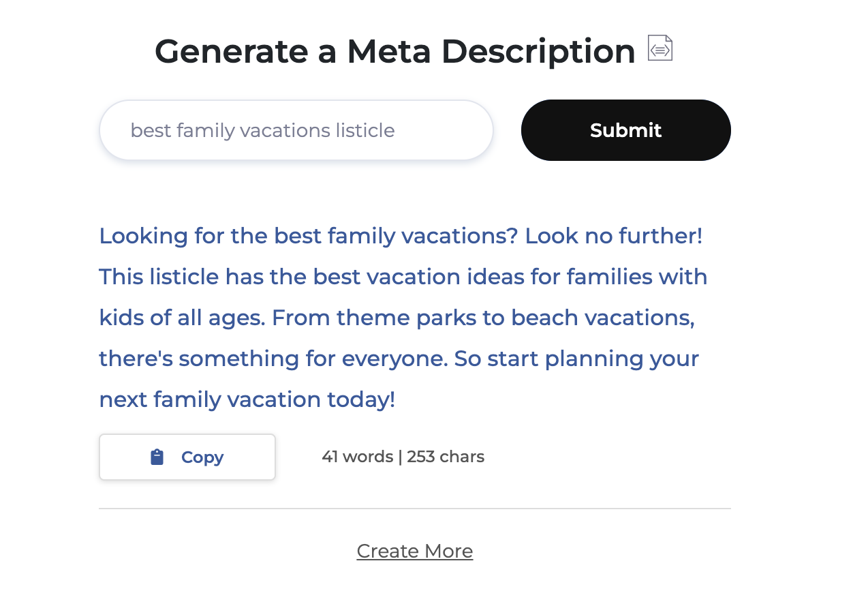Click the "So start planning your" phrase
The image size is (868, 604).
click(576, 359)
